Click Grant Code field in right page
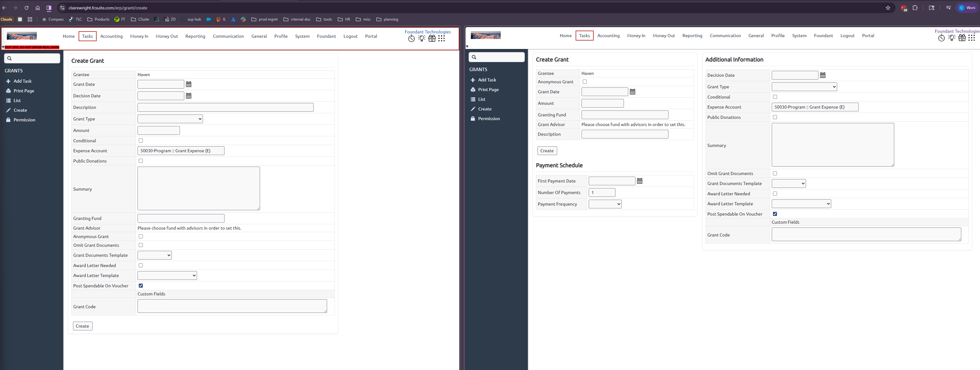 [866, 235]
